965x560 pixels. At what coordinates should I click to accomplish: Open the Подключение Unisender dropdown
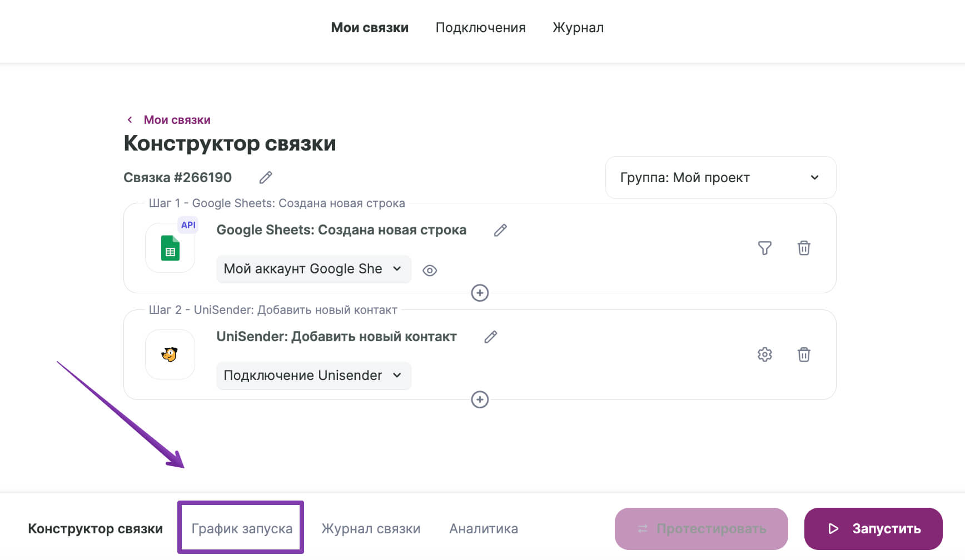click(314, 376)
